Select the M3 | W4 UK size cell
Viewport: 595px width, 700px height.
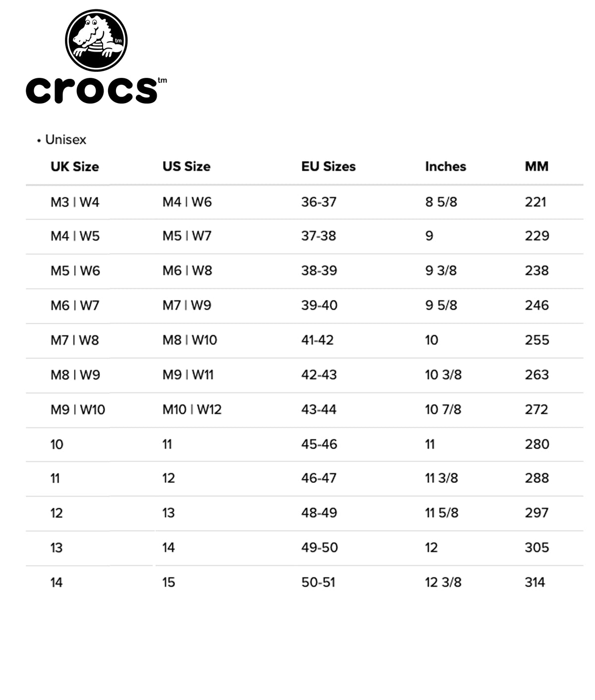[x=75, y=202]
